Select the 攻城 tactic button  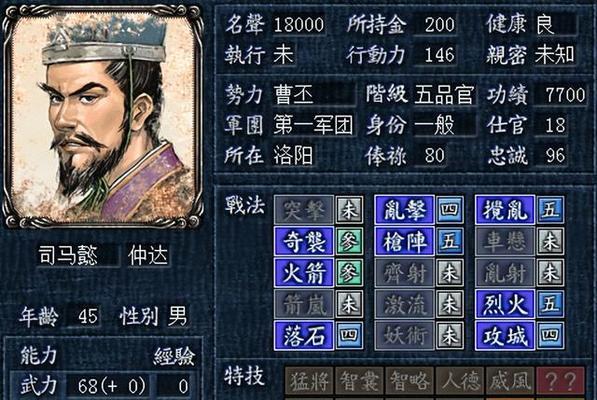[x=505, y=335]
